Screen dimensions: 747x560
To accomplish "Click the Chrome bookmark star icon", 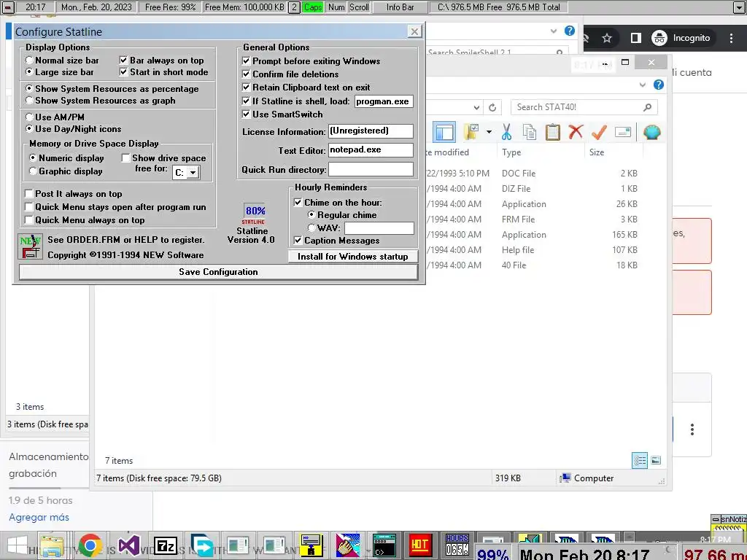I will [x=606, y=38].
